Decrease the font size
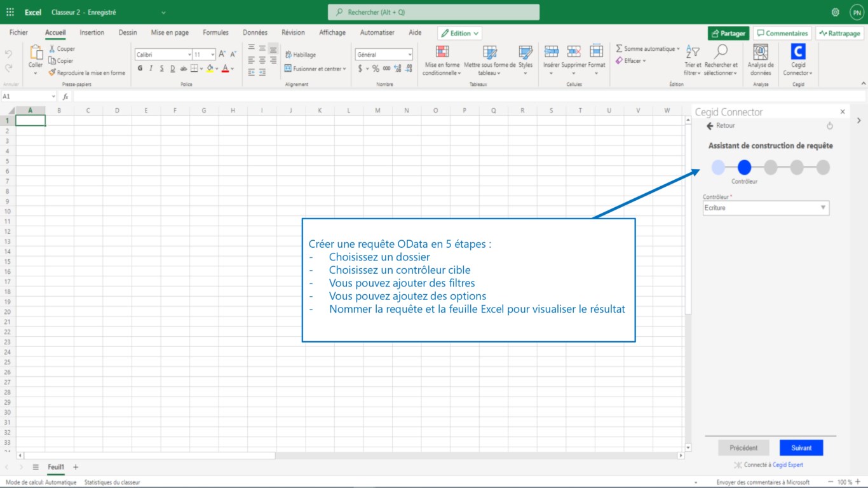868x488 pixels. 233,55
